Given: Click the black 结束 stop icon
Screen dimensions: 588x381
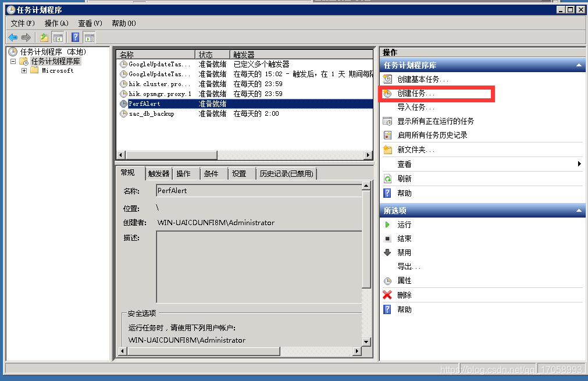Looking at the screenshot, I should click(x=387, y=238).
